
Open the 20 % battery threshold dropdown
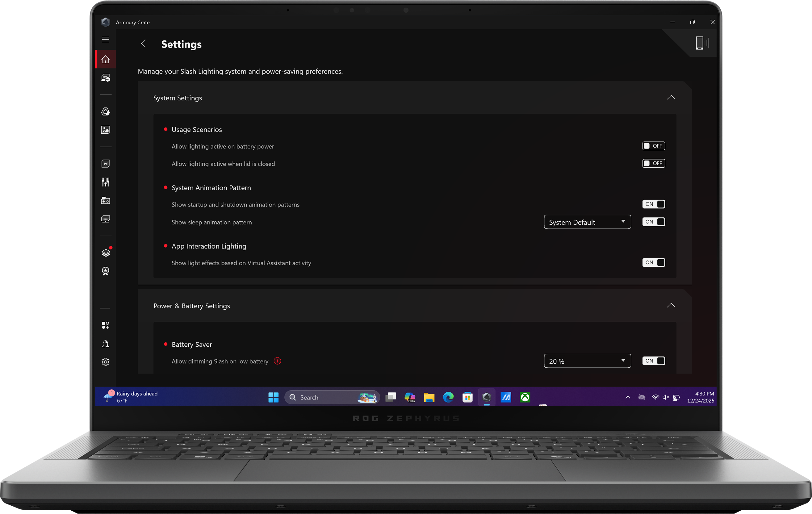click(587, 361)
